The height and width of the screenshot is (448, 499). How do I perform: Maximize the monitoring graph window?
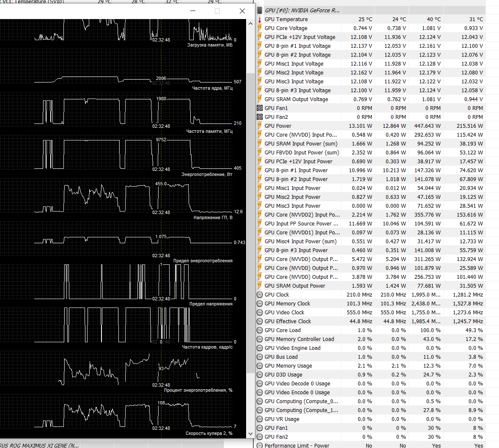(x=217, y=11)
